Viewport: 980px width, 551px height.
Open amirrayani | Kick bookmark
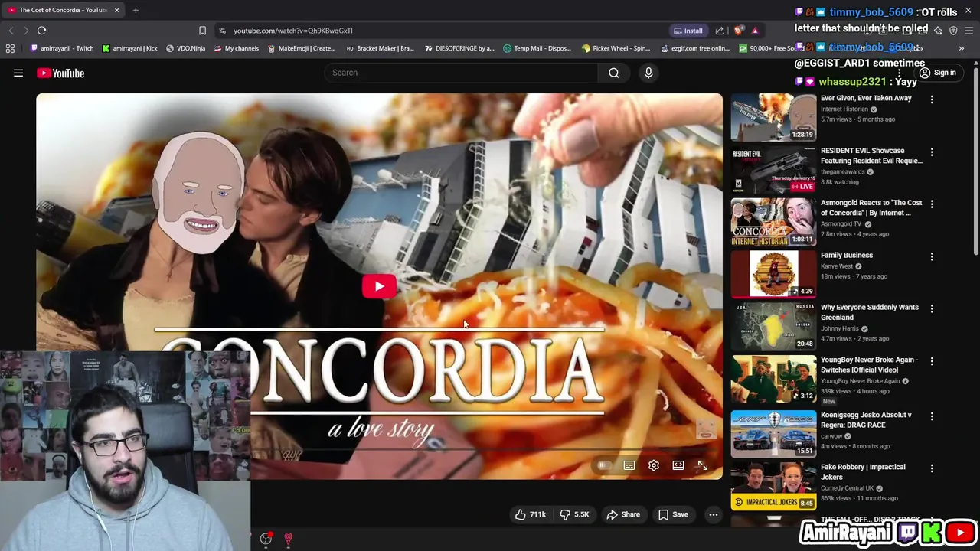pyautogui.click(x=129, y=48)
